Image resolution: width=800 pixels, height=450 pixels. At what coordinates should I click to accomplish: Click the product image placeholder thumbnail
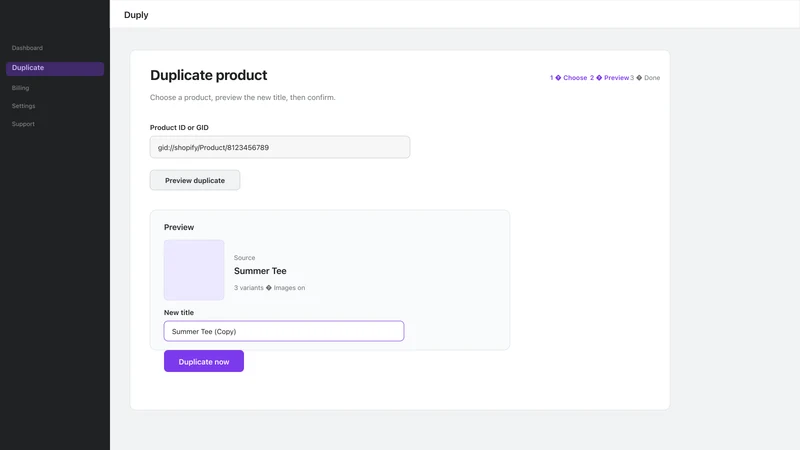pyautogui.click(x=194, y=270)
